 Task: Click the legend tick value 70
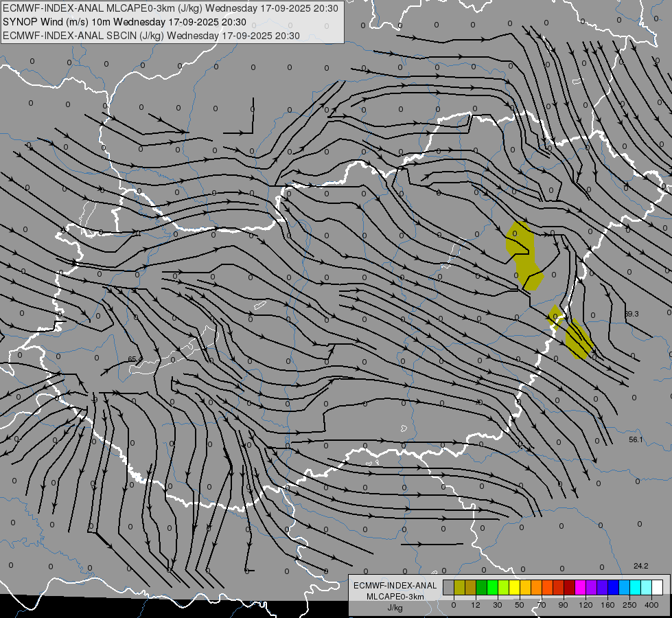tap(542, 605)
